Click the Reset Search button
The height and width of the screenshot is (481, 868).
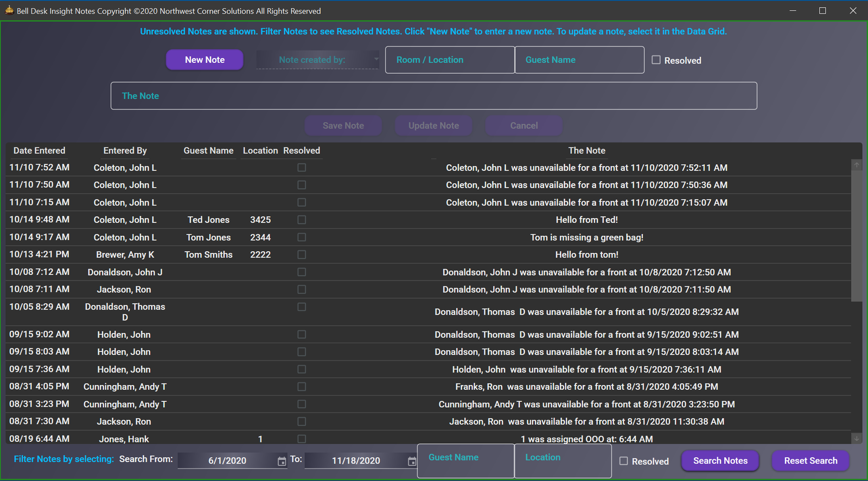click(810, 461)
